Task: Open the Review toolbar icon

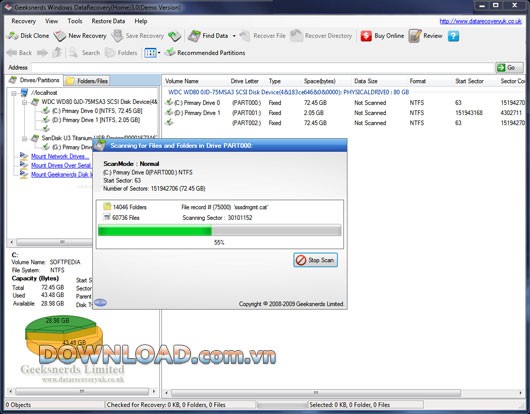Action: pyautogui.click(x=415, y=35)
